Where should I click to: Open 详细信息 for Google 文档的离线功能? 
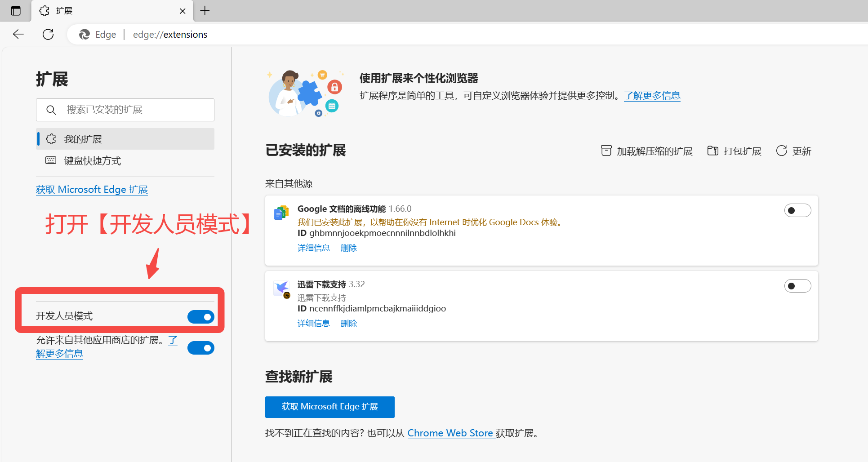pos(314,248)
